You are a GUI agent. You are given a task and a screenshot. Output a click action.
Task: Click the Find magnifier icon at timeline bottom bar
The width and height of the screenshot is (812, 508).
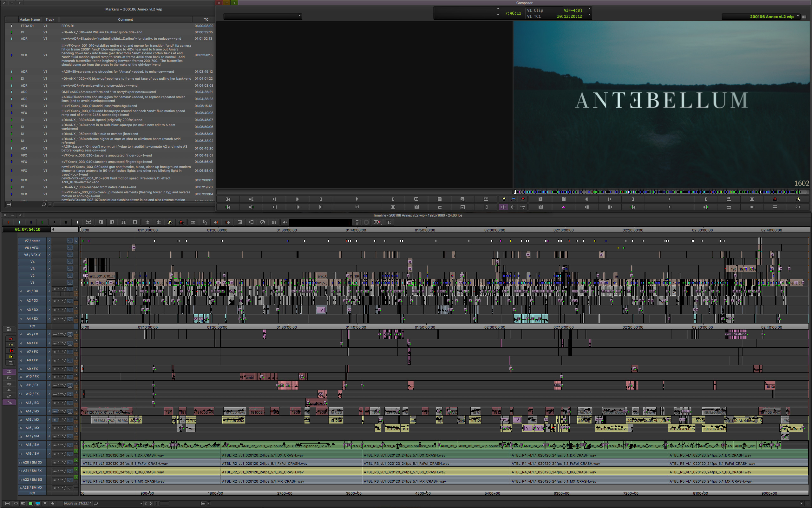(x=96, y=503)
